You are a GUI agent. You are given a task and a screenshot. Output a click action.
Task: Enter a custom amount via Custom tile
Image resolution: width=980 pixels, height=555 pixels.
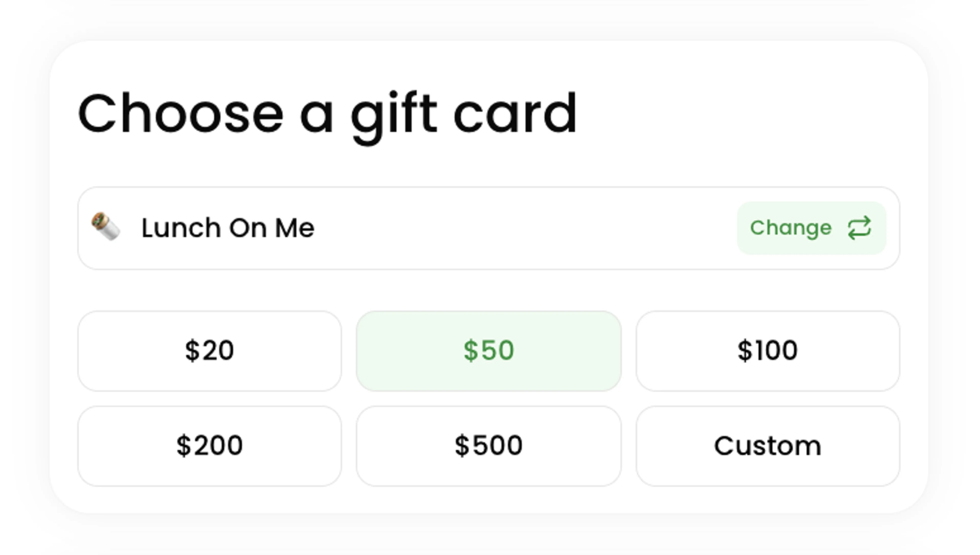point(767,446)
